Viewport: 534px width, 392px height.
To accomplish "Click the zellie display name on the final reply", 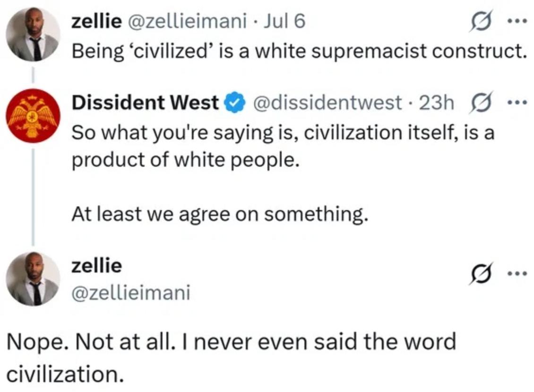I will coord(96,266).
